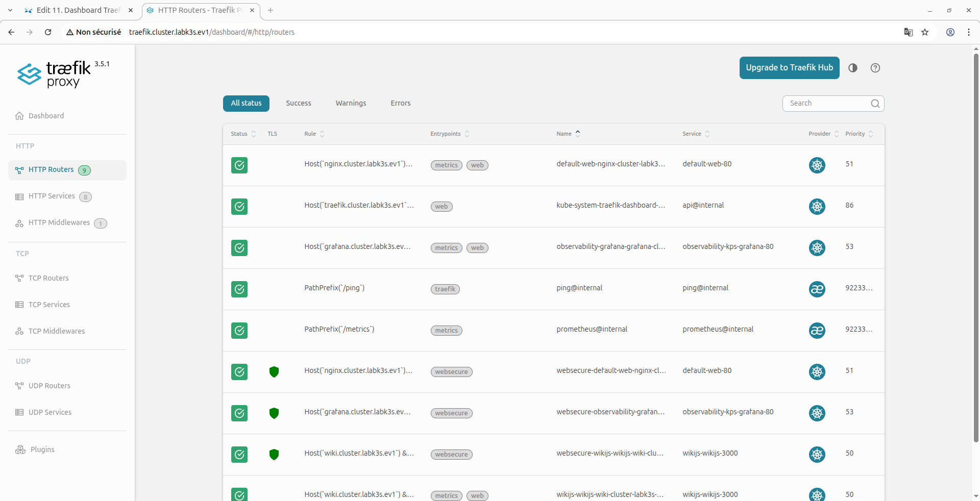Screen dimensions: 980x501
Task: Click the HTTP Middlewares sidebar icon
Action: [19, 223]
